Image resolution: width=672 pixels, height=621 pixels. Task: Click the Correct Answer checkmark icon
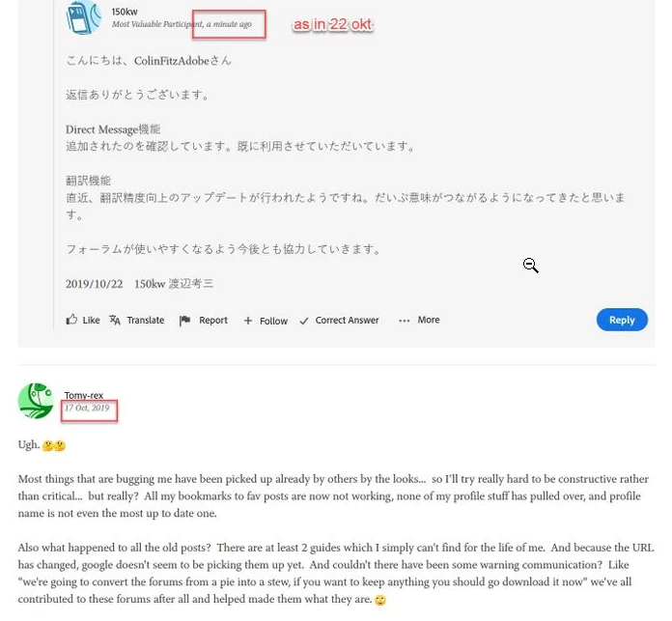pos(304,321)
